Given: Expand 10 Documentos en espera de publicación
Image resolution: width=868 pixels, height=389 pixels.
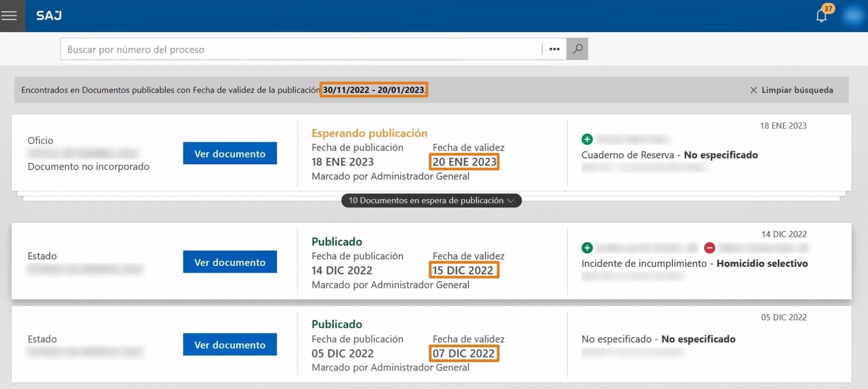Looking at the screenshot, I should tap(431, 200).
